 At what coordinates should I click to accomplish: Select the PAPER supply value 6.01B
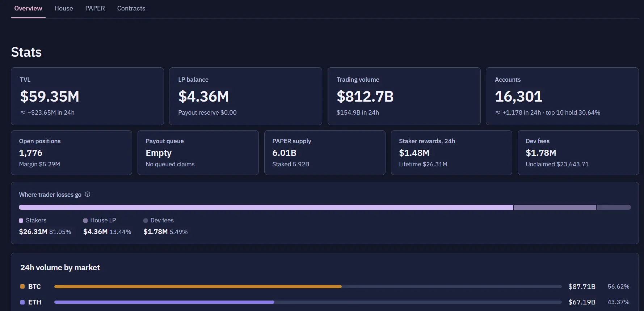[x=284, y=153]
